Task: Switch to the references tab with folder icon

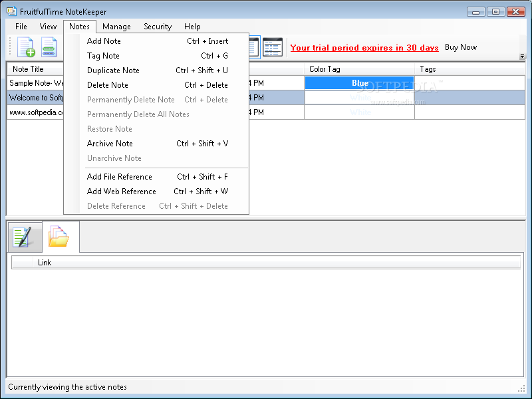Action: click(61, 237)
